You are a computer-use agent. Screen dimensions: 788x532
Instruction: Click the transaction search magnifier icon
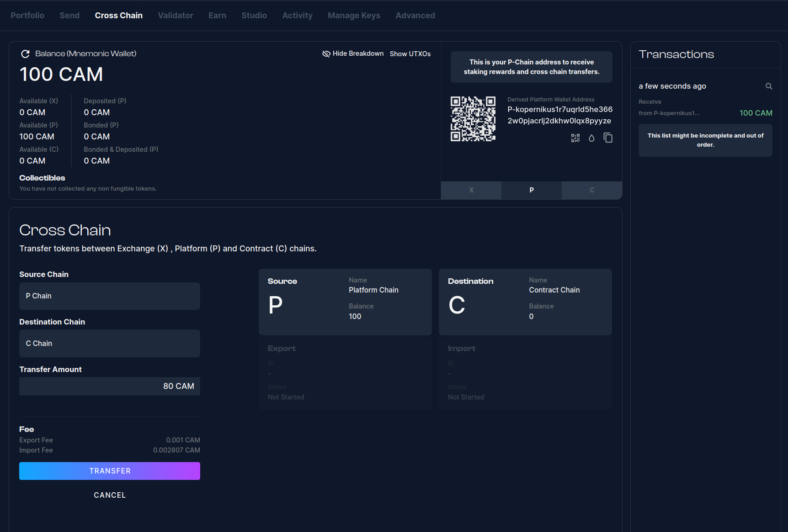769,86
